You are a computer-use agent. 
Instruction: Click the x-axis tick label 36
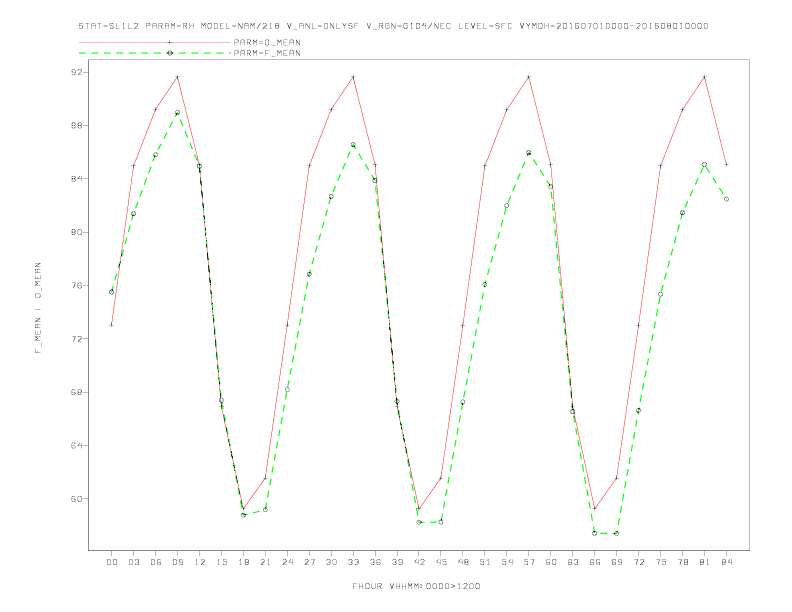375,562
